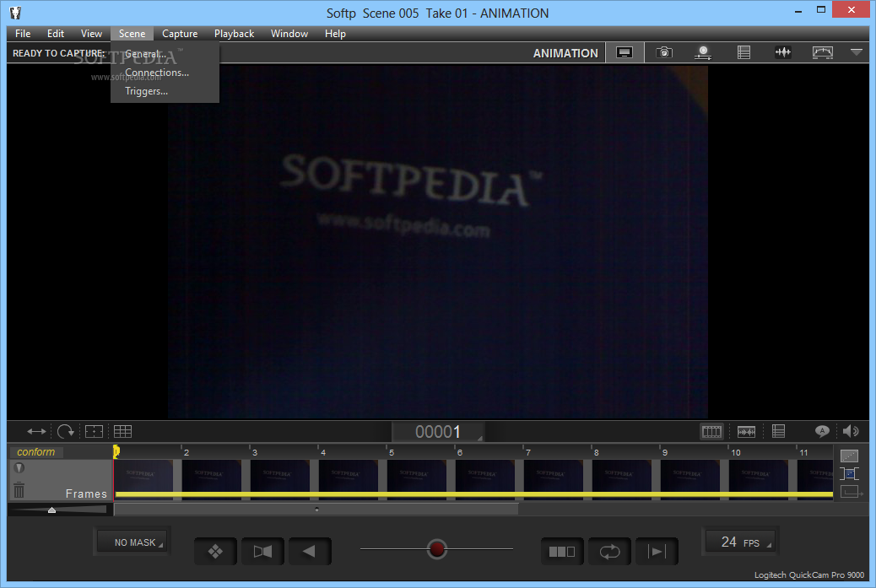Open the Arc motion control workspace
Screen dimensions: 876x588
pos(822,52)
